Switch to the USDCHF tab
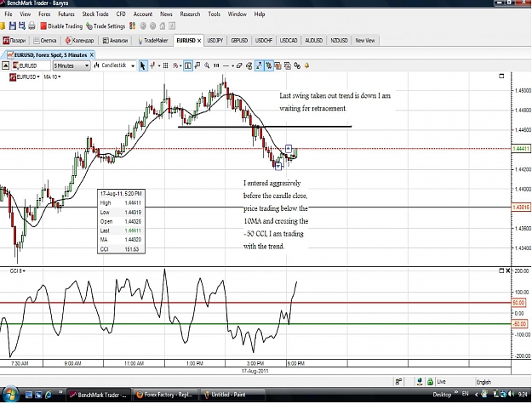Image resolution: width=532 pixels, height=404 pixels. (x=264, y=40)
